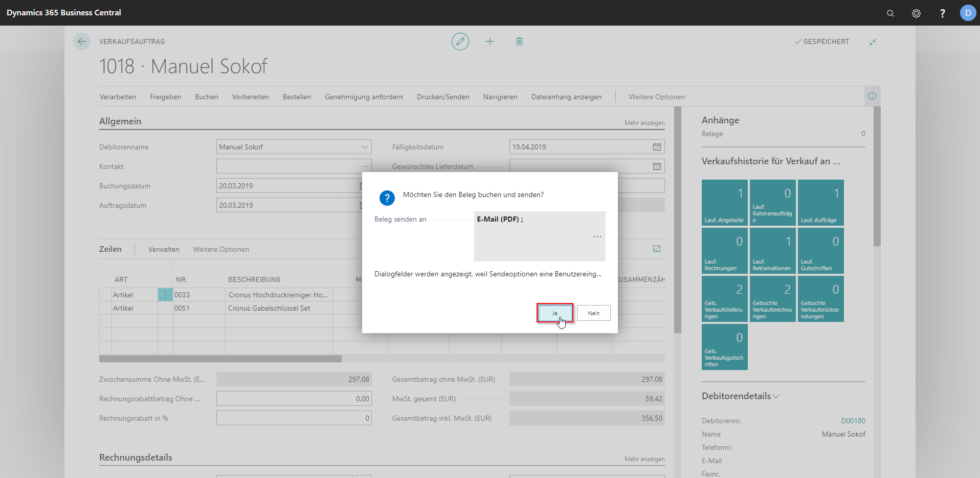Open Debitorenname dropdown
The image size is (980, 478).
(365, 147)
